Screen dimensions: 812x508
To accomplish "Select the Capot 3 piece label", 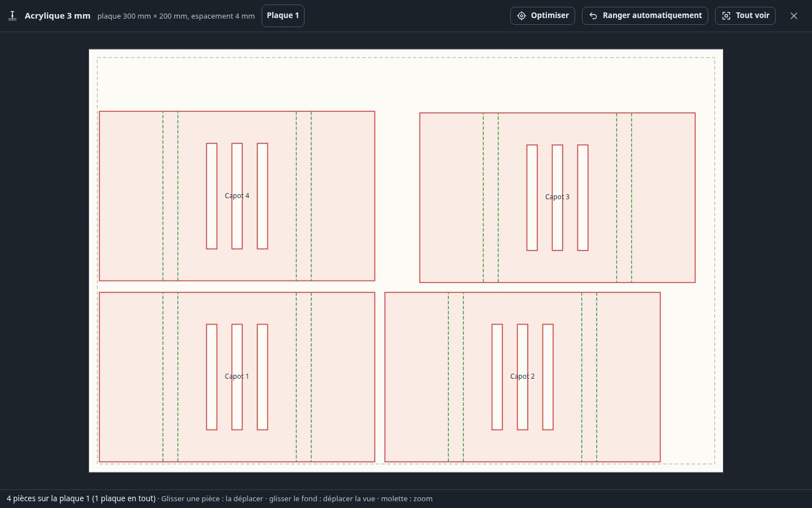I will [557, 197].
